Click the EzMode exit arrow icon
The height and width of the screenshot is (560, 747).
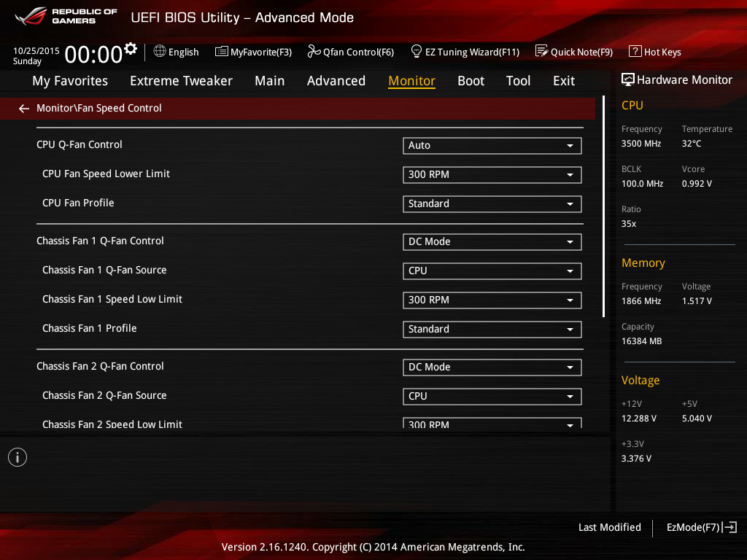click(x=729, y=527)
